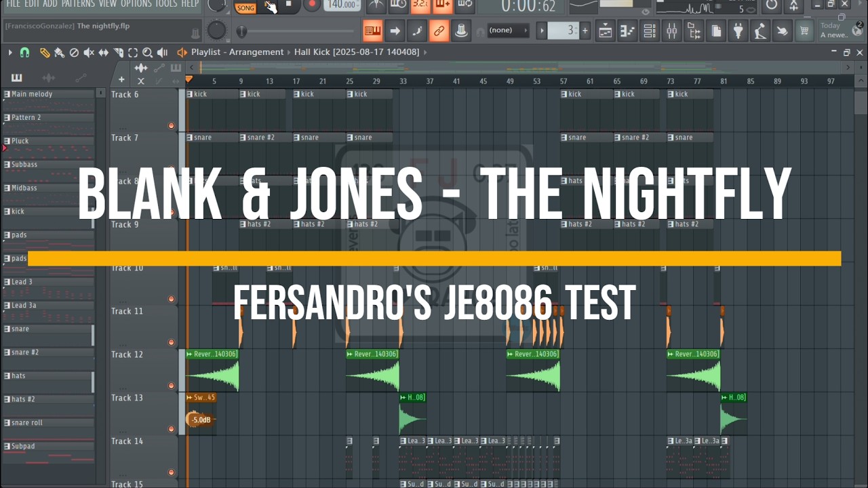The height and width of the screenshot is (488, 868).
Task: Open the Mixer view icon
Action: (x=672, y=30)
